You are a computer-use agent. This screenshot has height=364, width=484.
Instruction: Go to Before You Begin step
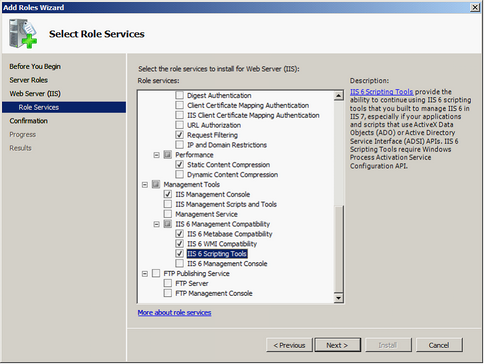click(x=35, y=66)
